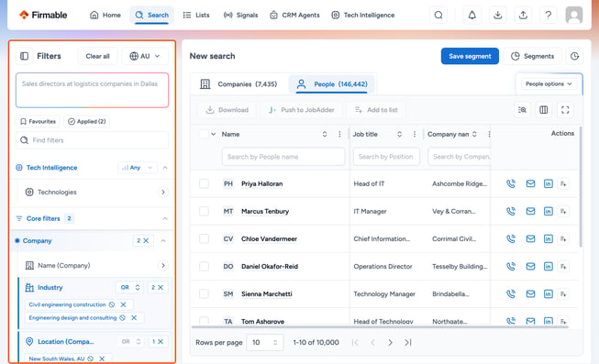
Task: Open Chloe Vandermeer's LinkedIn icon
Action: pyautogui.click(x=549, y=238)
